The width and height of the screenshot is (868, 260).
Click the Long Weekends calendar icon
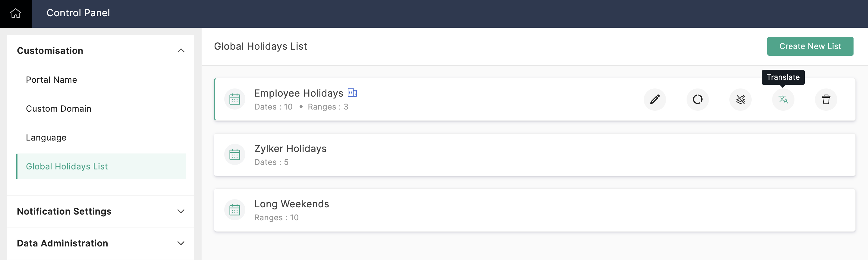[x=234, y=210]
